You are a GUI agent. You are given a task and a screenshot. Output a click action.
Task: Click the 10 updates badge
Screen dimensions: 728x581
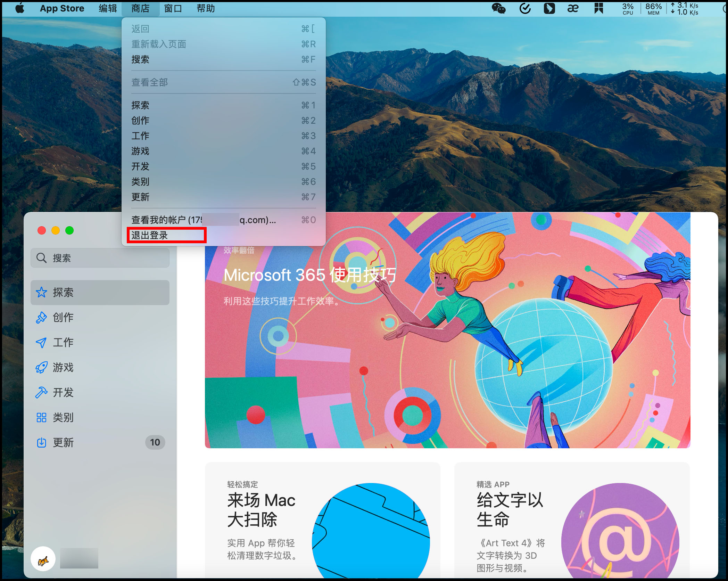coord(155,442)
